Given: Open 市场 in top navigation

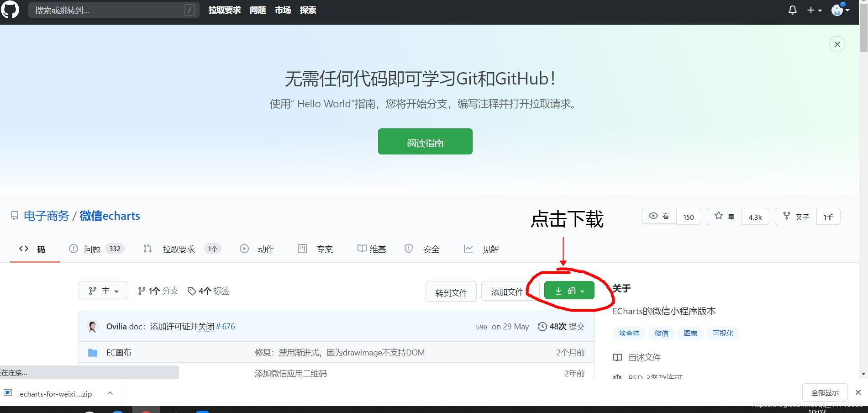Looking at the screenshot, I should tap(283, 10).
